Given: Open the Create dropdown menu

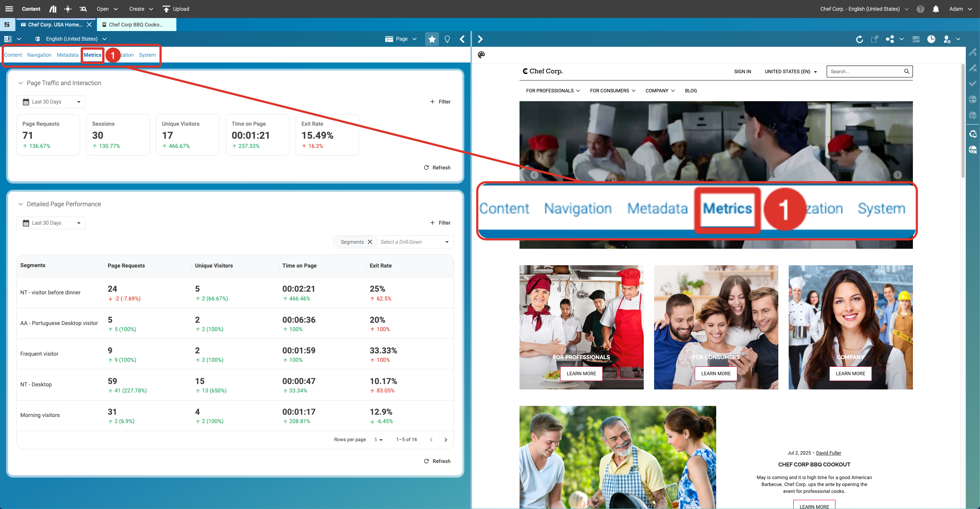Looking at the screenshot, I should pyautogui.click(x=141, y=9).
